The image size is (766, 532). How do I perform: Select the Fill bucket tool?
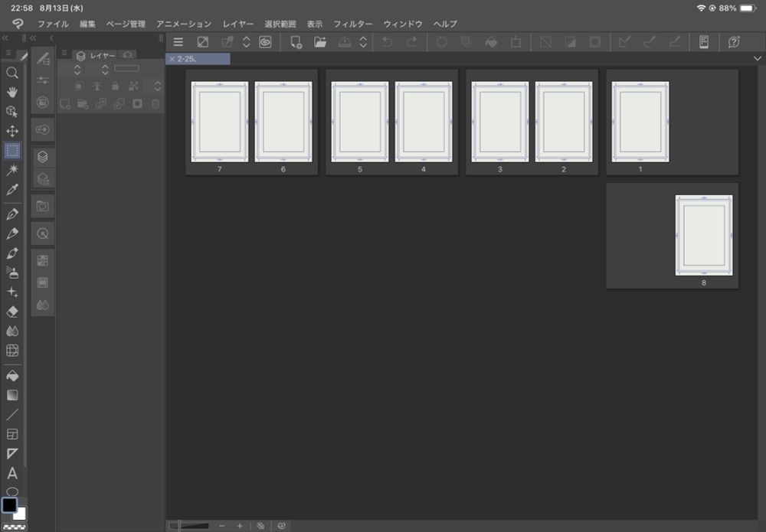pos(12,376)
